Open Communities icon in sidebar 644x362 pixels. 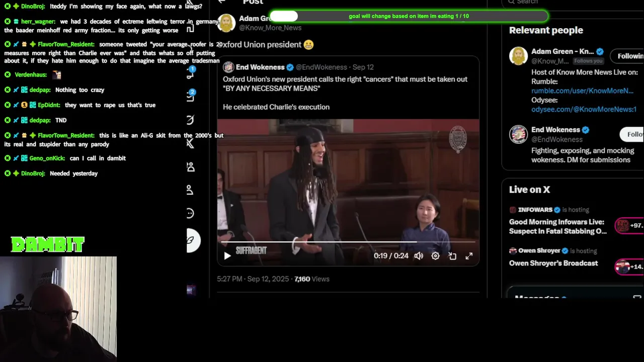[x=190, y=167]
